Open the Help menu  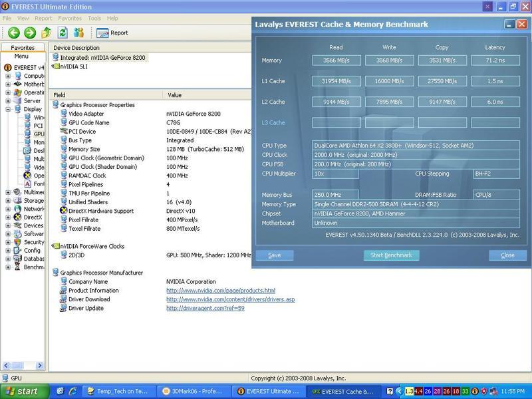[112, 19]
